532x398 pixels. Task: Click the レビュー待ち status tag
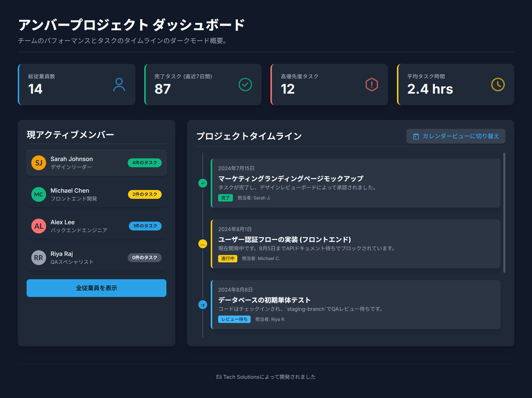click(234, 319)
